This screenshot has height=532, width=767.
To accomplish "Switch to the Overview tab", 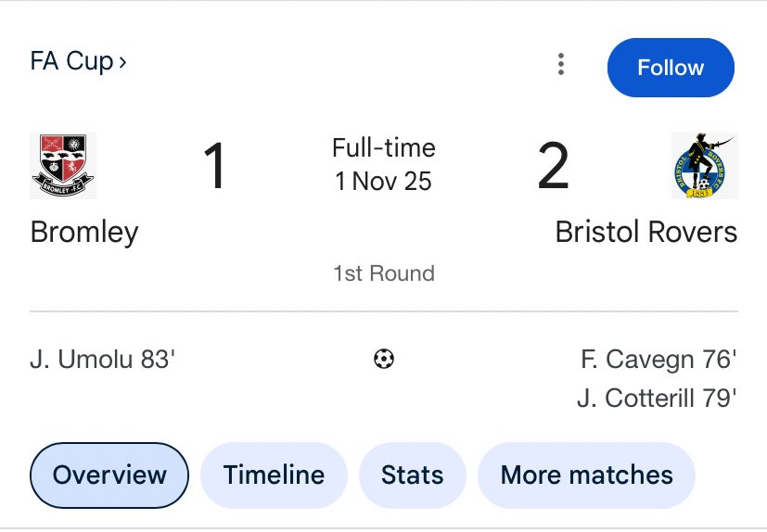I will coord(109,475).
